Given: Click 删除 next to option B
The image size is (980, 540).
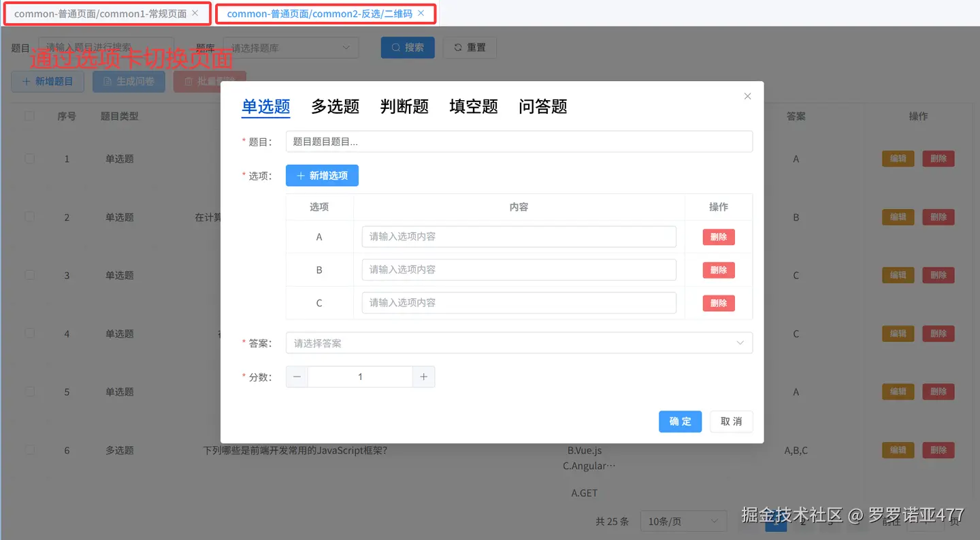Looking at the screenshot, I should point(718,270).
